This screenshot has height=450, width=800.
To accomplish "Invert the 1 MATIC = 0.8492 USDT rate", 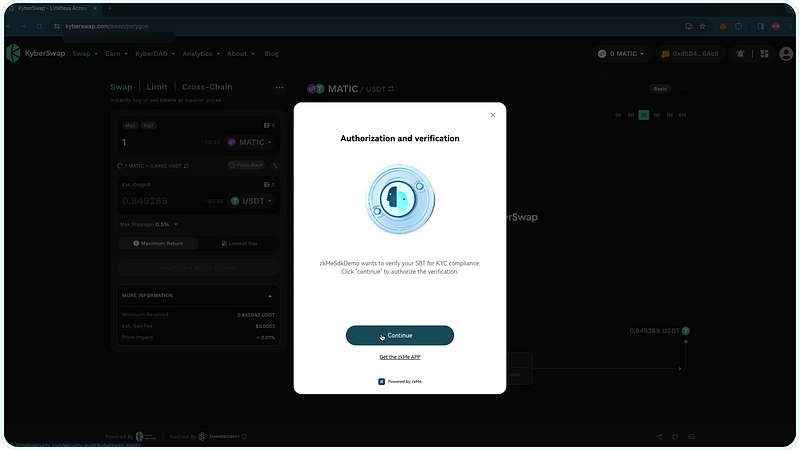I will click(186, 166).
